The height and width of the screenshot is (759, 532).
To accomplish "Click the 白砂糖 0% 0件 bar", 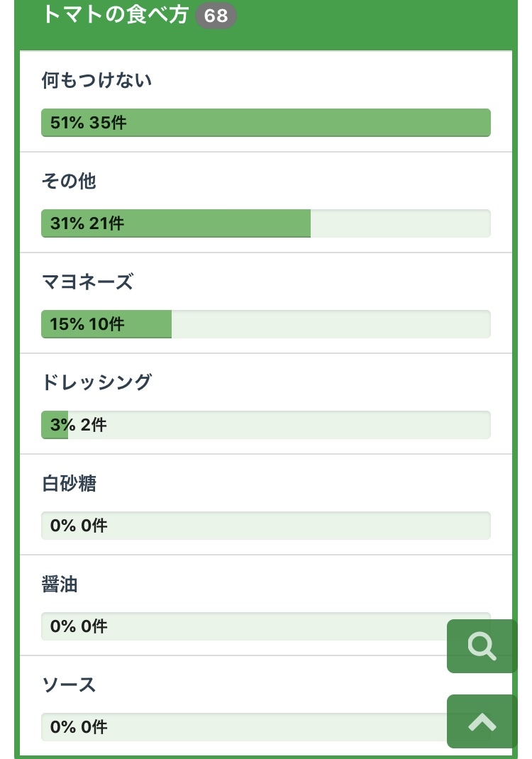I will (265, 526).
